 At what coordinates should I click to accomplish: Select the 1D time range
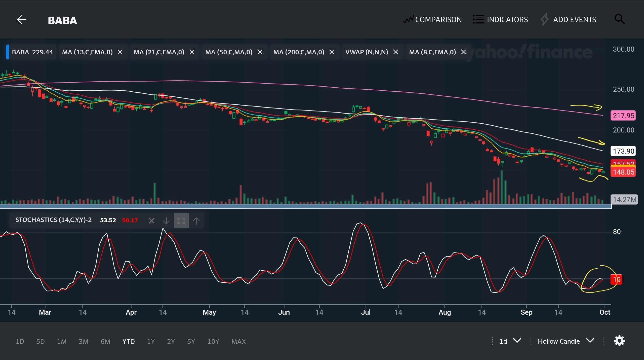[20, 341]
